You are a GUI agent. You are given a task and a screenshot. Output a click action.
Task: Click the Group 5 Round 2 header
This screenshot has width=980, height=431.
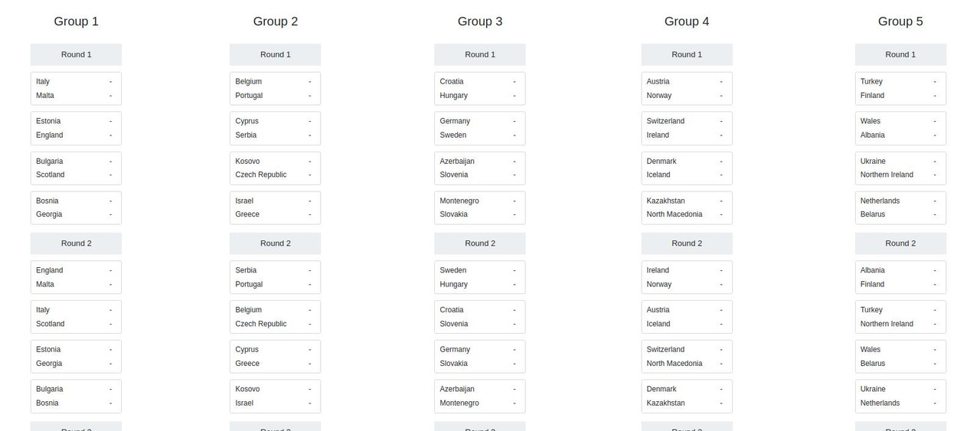coord(900,243)
